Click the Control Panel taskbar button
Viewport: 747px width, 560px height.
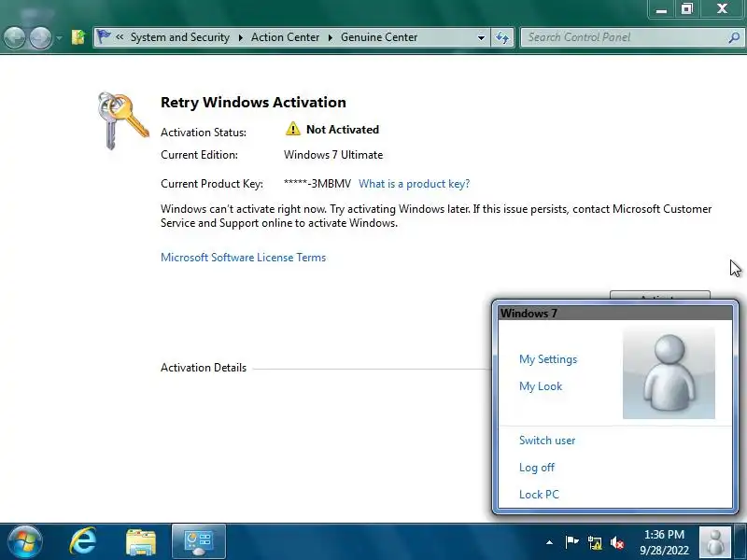tap(198, 541)
